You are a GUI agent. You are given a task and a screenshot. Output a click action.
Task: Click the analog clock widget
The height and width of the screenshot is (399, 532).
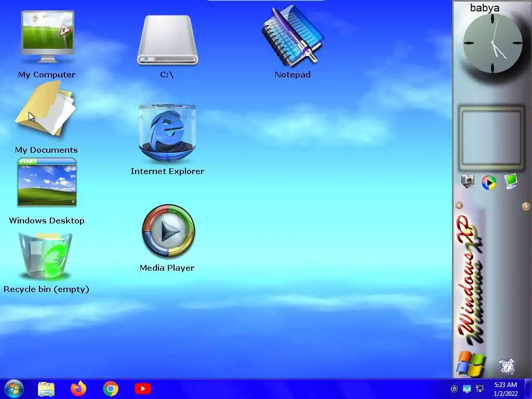click(x=493, y=44)
